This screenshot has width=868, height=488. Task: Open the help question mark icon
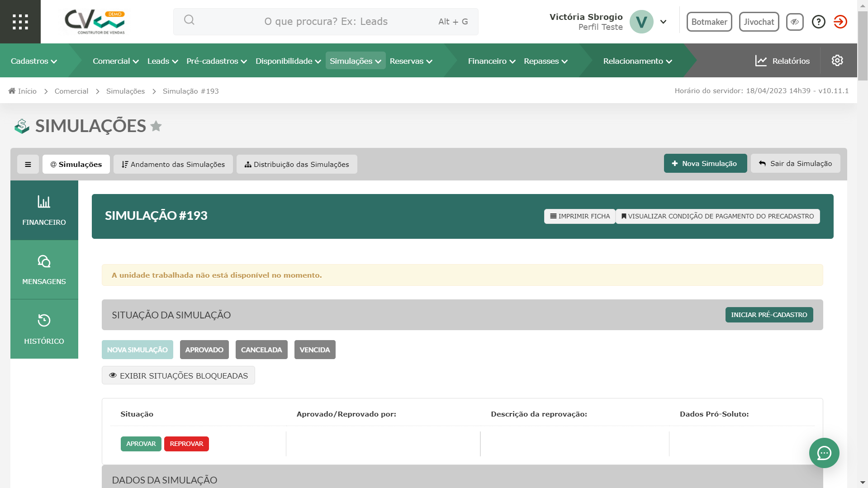coord(818,22)
